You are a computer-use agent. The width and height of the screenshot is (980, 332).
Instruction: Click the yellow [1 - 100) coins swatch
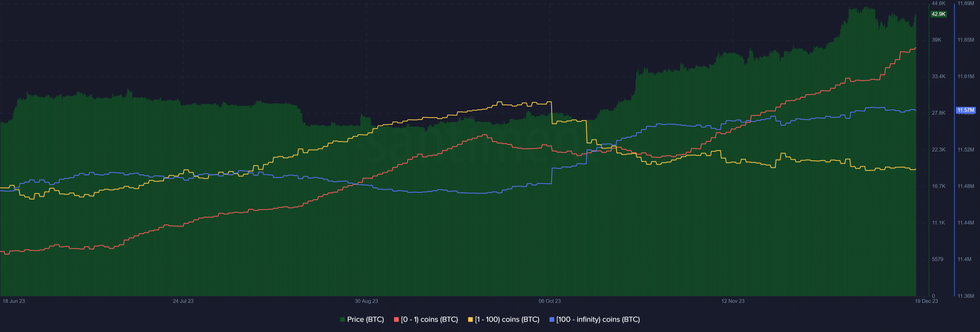pos(470,319)
